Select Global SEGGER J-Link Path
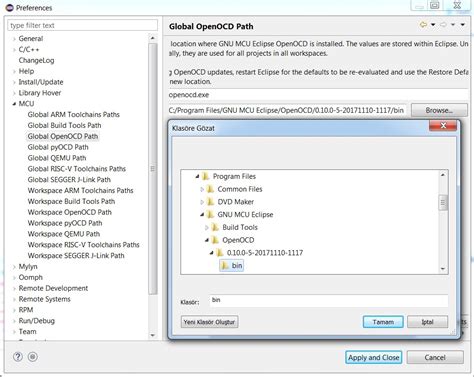The image size is (474, 377). (69, 180)
